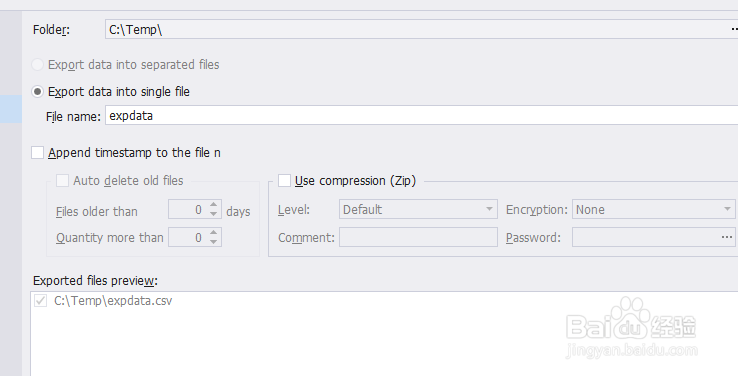Click the Folder browse ellipsis button

[x=734, y=29]
